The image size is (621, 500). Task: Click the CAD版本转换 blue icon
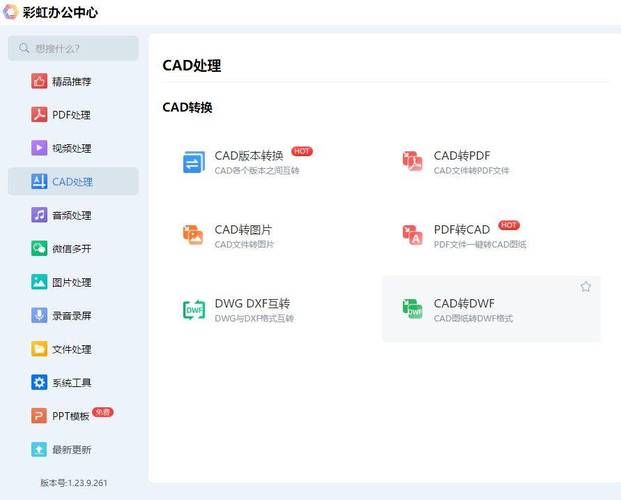[x=193, y=162]
